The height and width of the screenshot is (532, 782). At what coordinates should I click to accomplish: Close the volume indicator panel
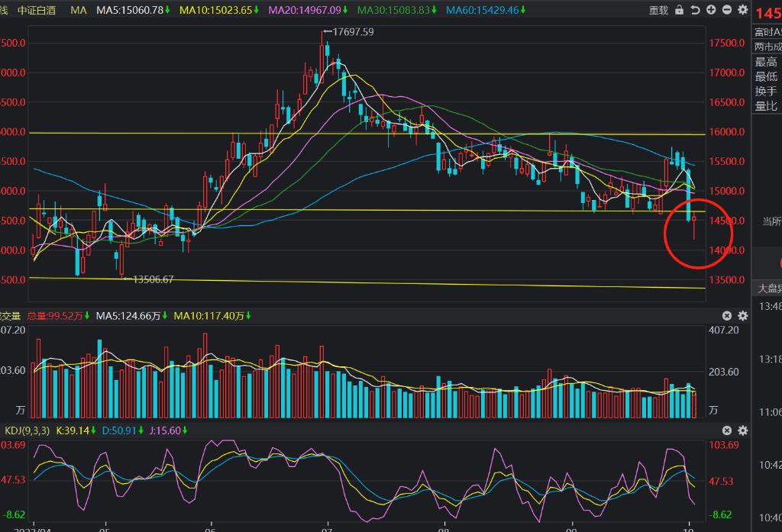(x=727, y=316)
